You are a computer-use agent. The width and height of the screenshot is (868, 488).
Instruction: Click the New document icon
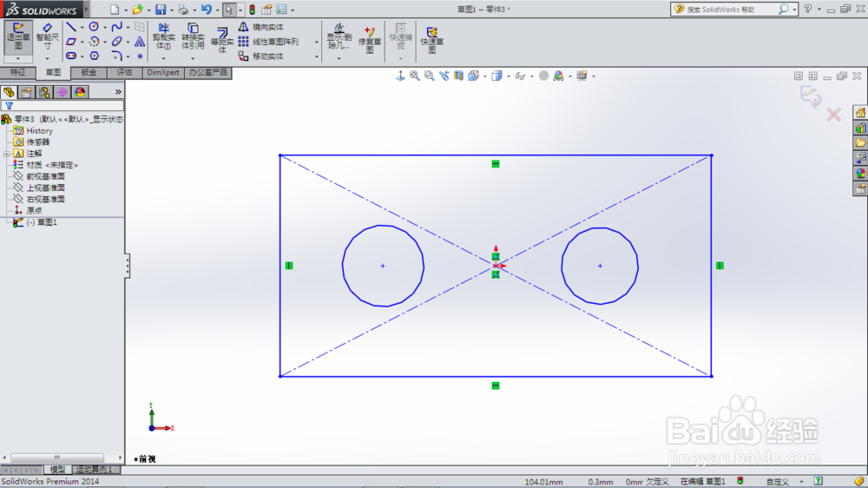point(114,10)
